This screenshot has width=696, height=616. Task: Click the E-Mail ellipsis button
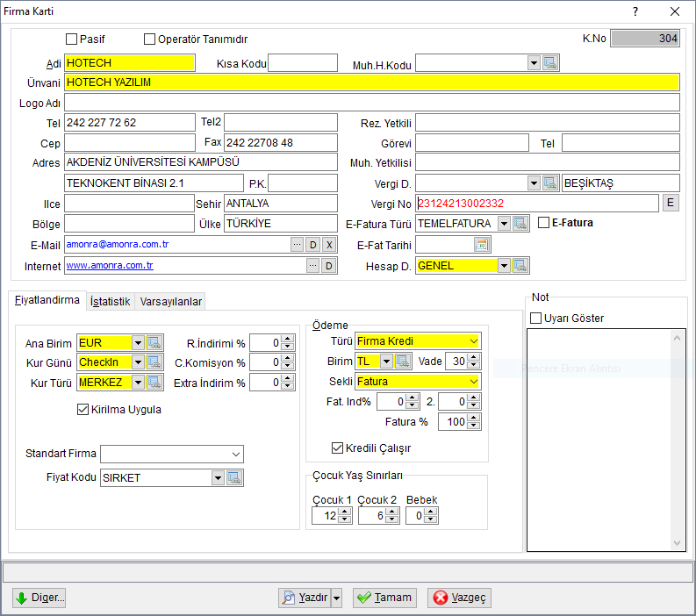point(298,245)
